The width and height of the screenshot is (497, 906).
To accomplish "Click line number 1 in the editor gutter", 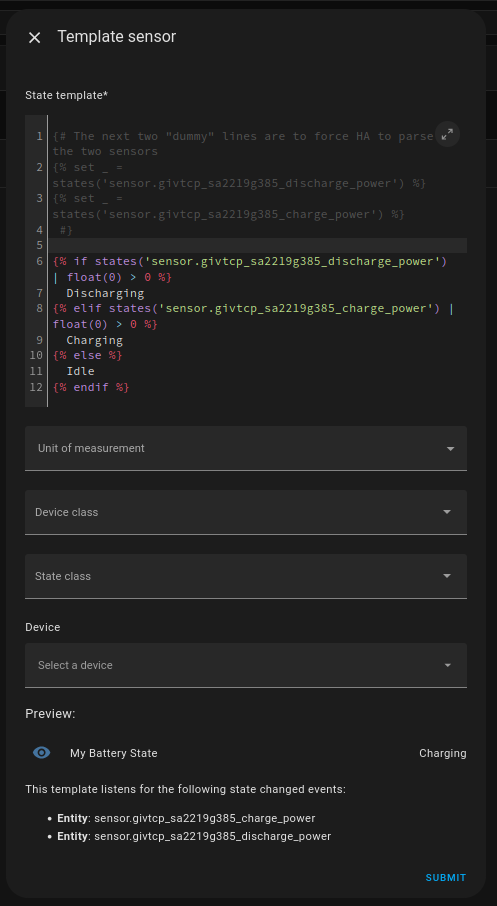I will (x=39, y=136).
